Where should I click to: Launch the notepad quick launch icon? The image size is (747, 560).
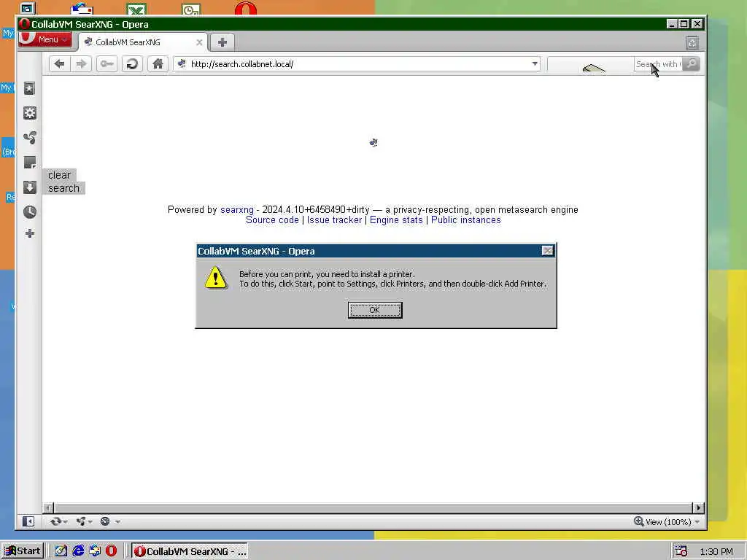click(61, 551)
